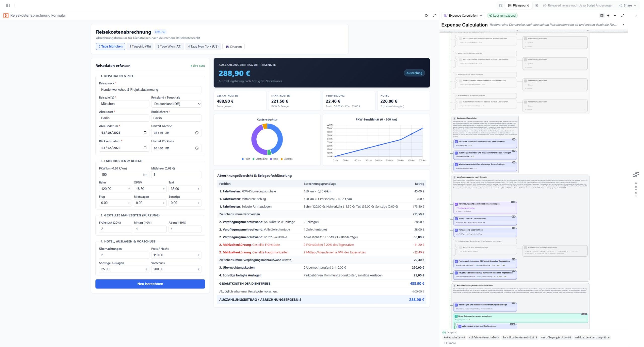Open the Expense Calculation flow selector
This screenshot has height=347, width=644.
point(463,16)
